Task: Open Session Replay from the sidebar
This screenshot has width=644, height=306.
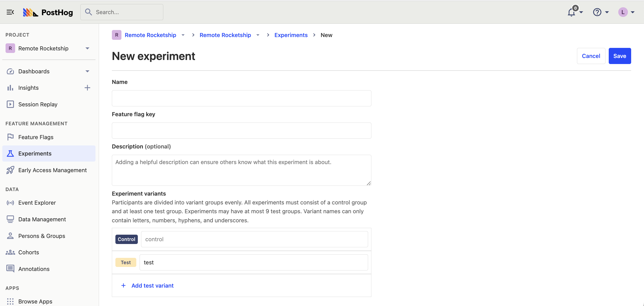Action: [x=38, y=104]
